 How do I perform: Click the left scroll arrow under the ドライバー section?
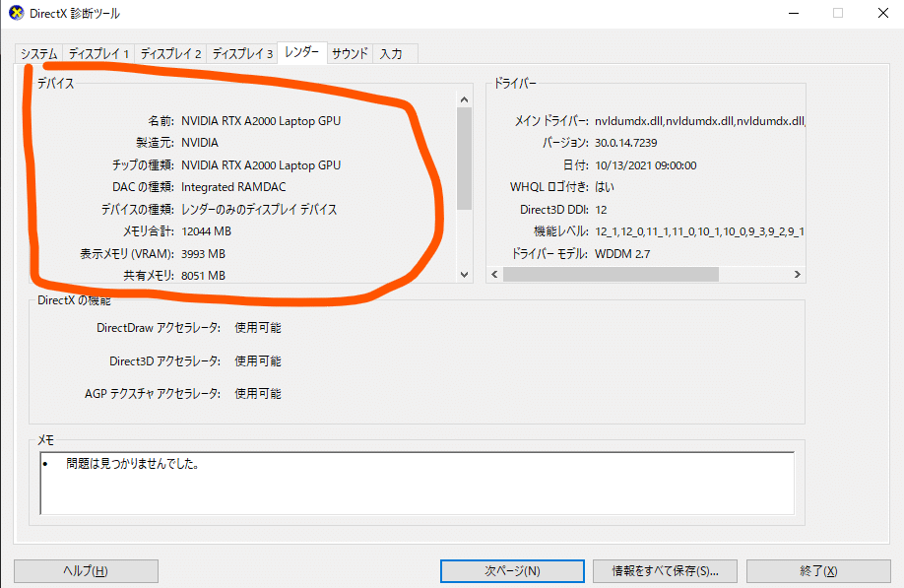[x=493, y=275]
